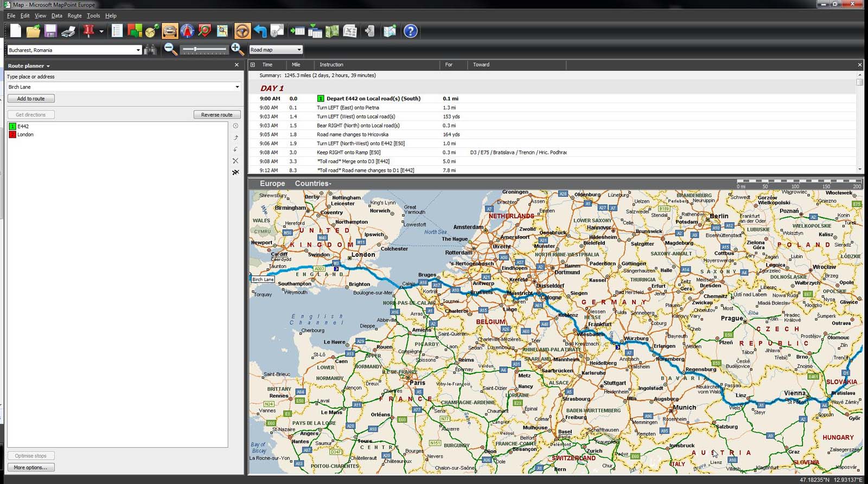Click the move stop down arrow icon

click(235, 149)
